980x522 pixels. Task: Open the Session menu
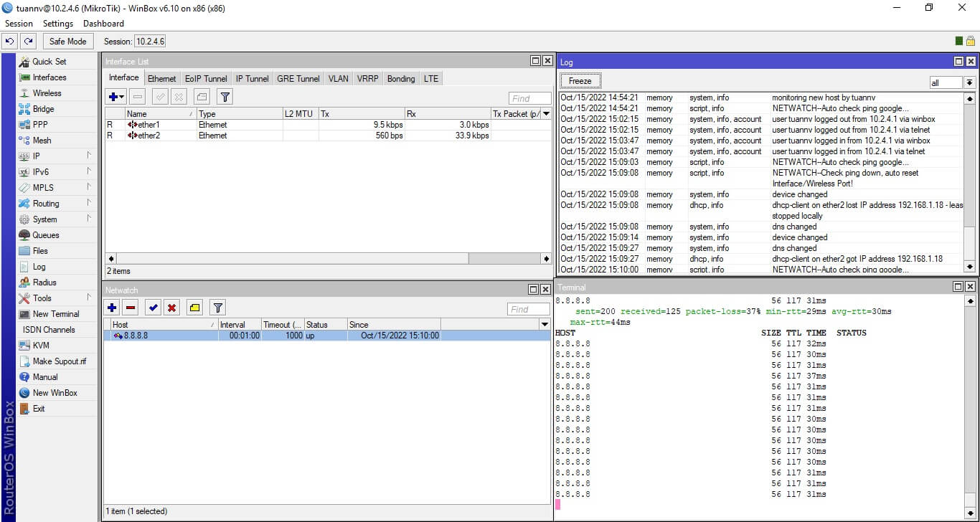[19, 24]
